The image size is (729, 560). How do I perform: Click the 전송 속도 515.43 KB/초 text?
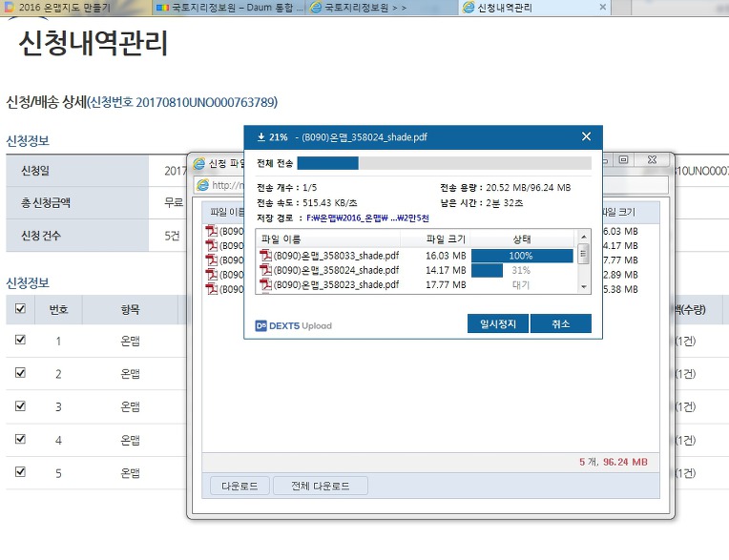[307, 202]
